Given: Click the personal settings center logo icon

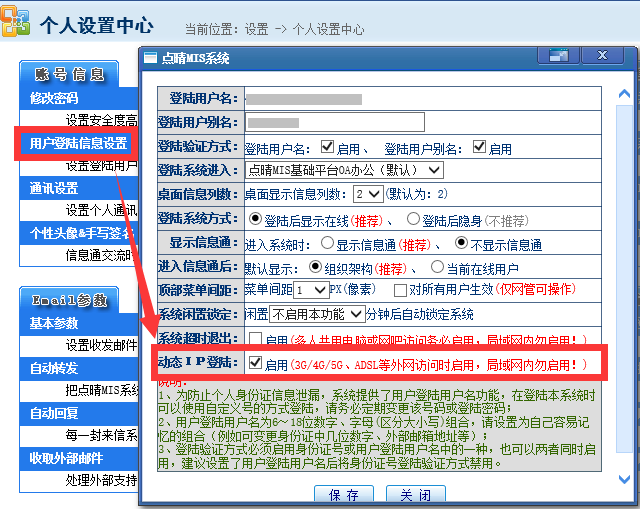Looking at the screenshot, I should pos(15,23).
